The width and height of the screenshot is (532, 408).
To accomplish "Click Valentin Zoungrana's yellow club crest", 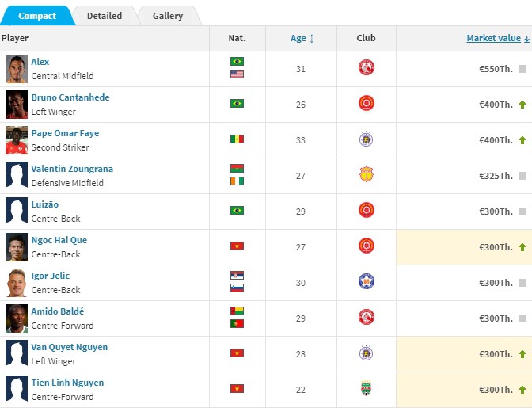I will click(366, 175).
